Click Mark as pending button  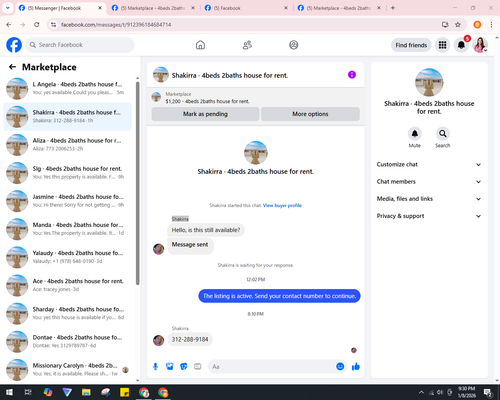205,114
